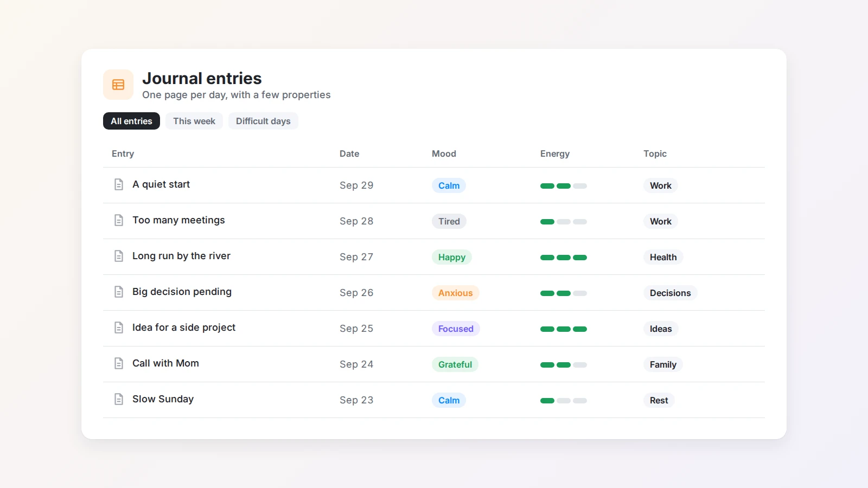Open the Long run by the river entry
The height and width of the screenshot is (488, 868).
coord(181,256)
